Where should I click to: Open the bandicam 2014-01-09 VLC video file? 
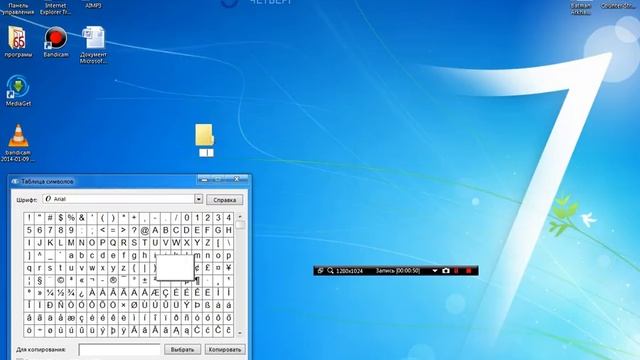[x=18, y=142]
